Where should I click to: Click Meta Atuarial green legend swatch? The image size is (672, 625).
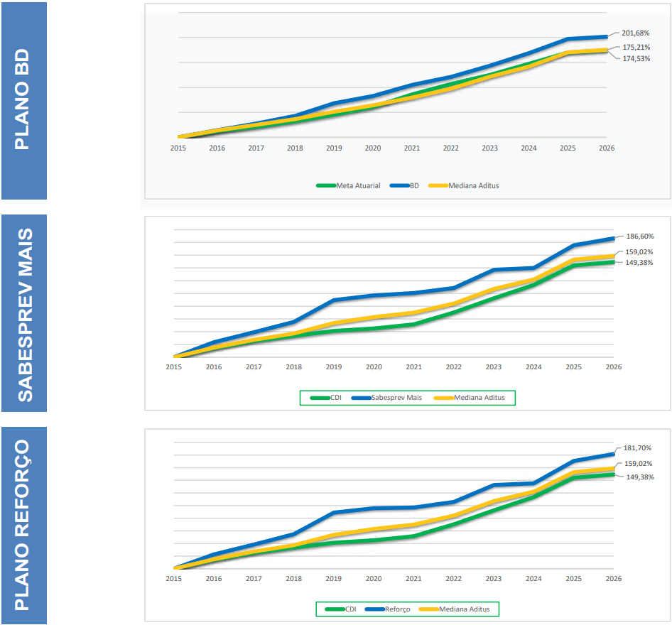pos(326,186)
